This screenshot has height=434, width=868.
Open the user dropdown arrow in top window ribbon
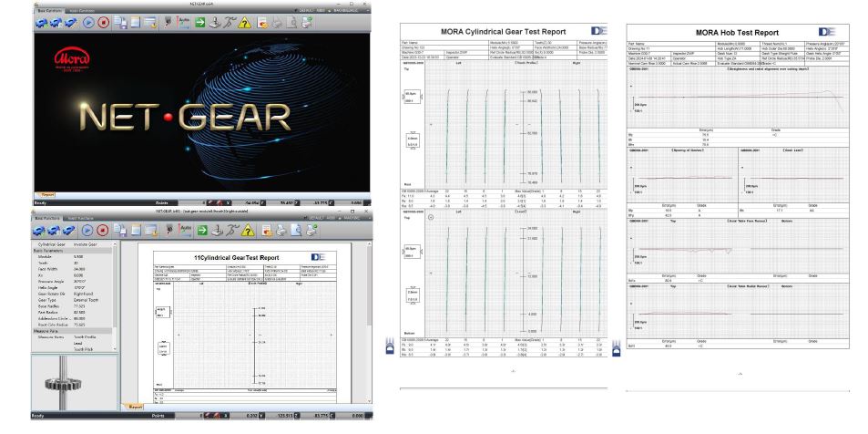(x=368, y=11)
